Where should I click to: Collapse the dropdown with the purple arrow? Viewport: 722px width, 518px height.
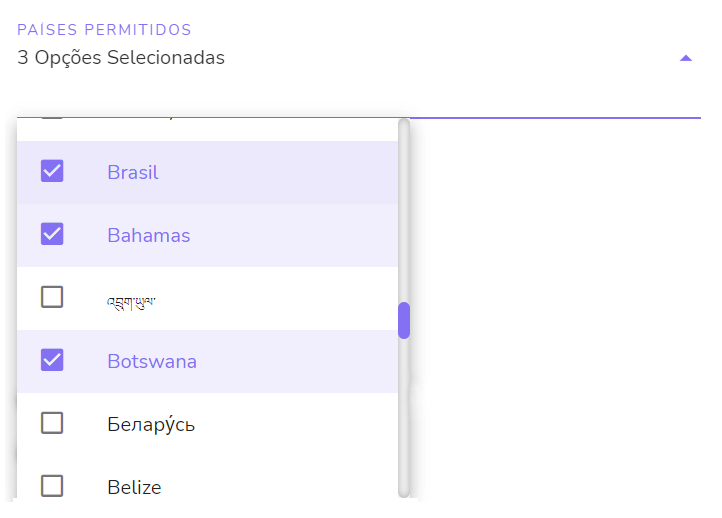point(685,58)
